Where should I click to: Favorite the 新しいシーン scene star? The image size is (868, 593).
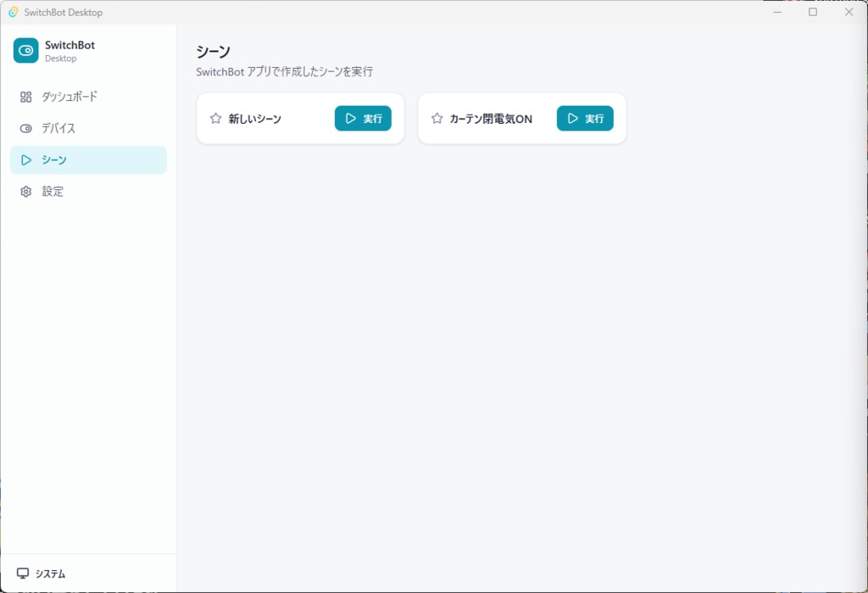coord(216,119)
